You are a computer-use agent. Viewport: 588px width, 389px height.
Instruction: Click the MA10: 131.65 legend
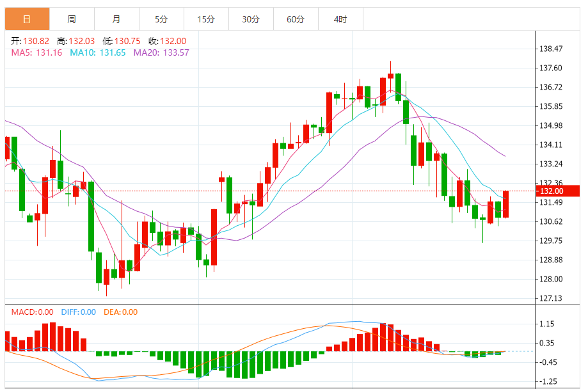point(98,53)
